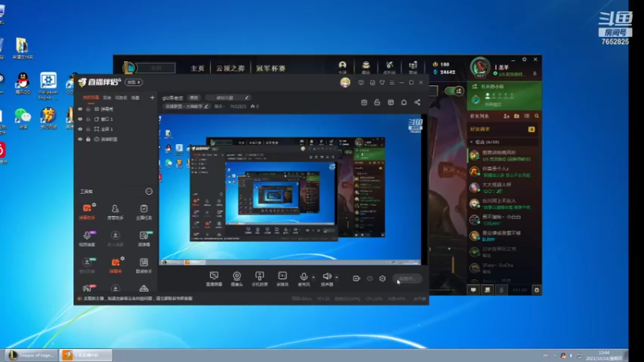Click the share icon above preview
This screenshot has width=644, height=362.
pyautogui.click(x=417, y=102)
